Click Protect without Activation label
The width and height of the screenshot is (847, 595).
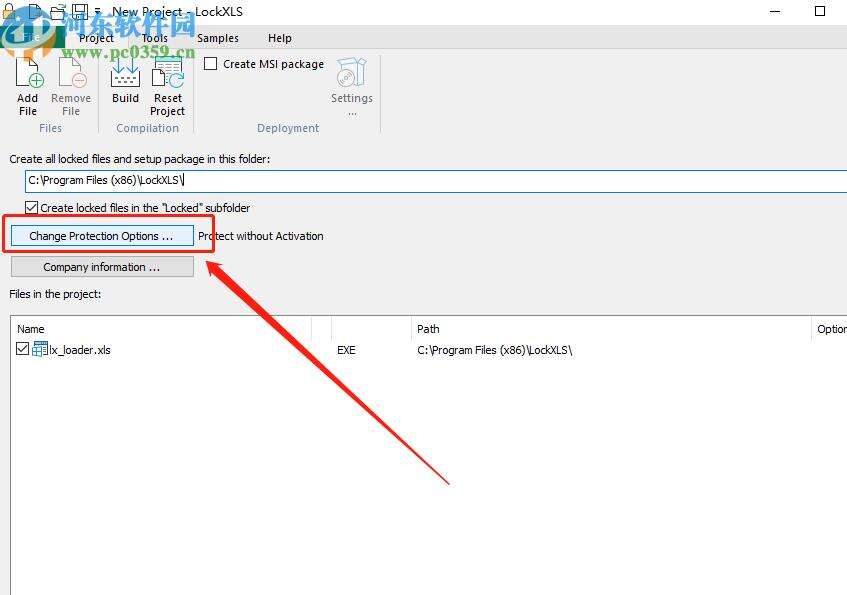click(x=261, y=236)
